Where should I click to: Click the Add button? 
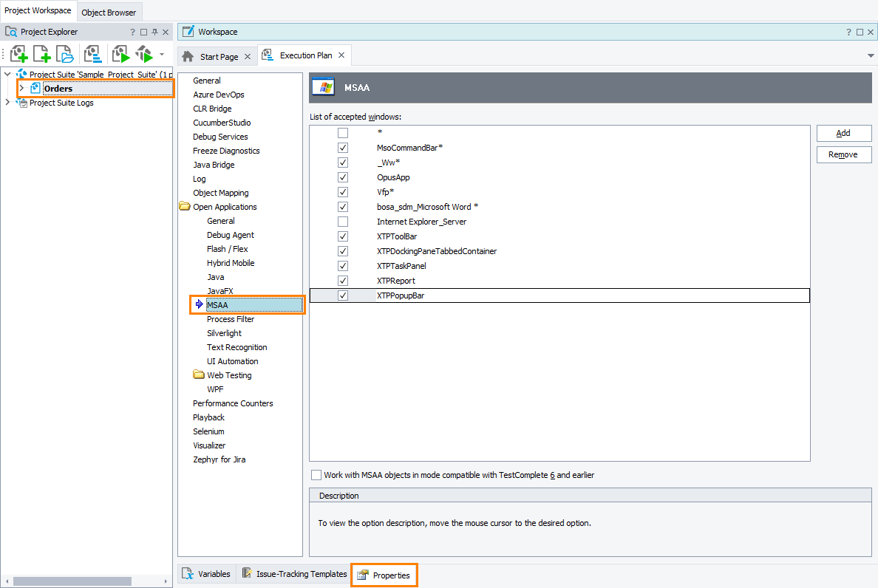tap(843, 133)
